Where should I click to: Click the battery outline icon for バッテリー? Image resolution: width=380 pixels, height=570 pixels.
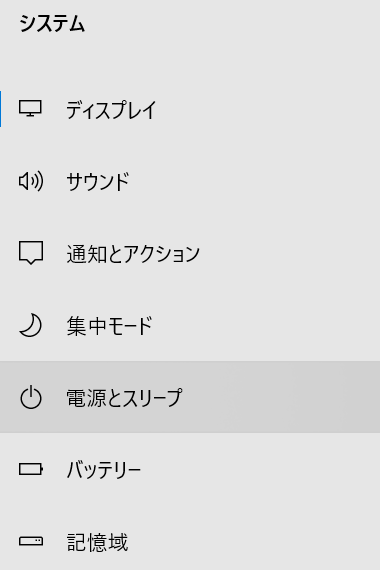31,469
